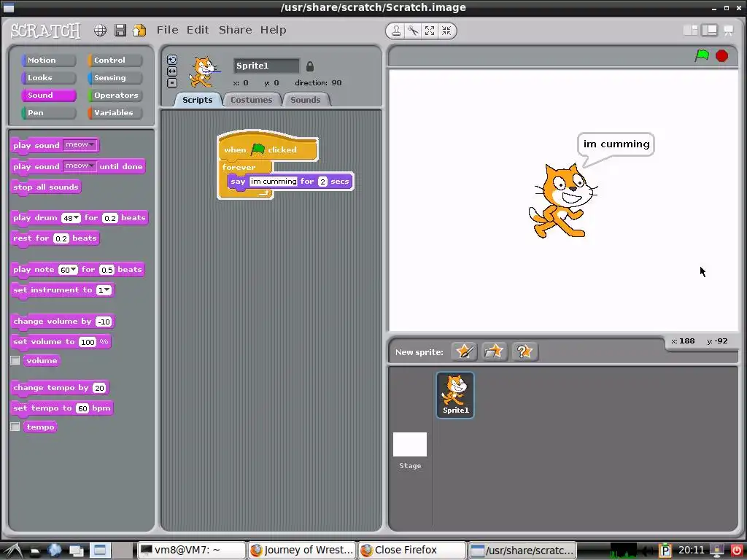Select the Operators block category
747x560 pixels.
click(x=115, y=96)
